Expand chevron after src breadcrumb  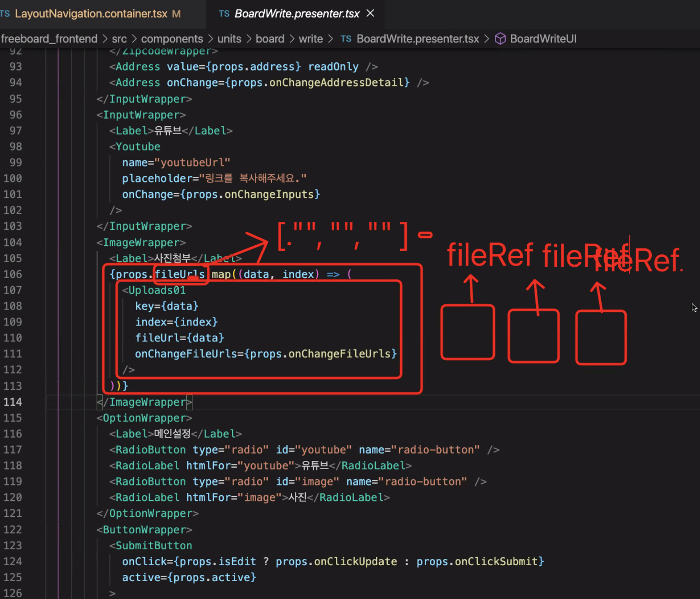tap(134, 39)
